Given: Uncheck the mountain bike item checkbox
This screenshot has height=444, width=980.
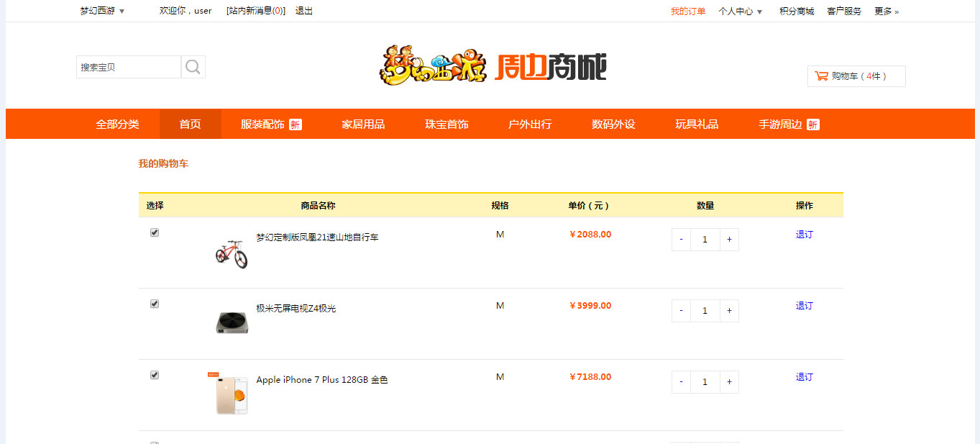Looking at the screenshot, I should pyautogui.click(x=154, y=232).
